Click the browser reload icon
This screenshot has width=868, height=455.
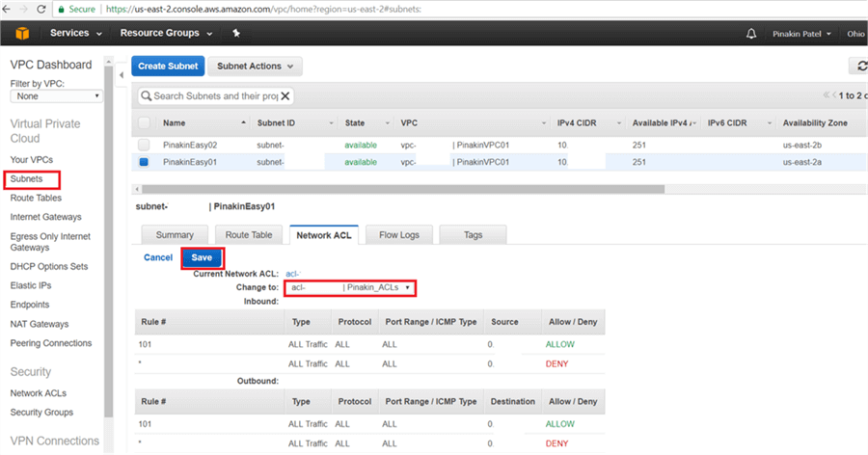click(x=41, y=9)
